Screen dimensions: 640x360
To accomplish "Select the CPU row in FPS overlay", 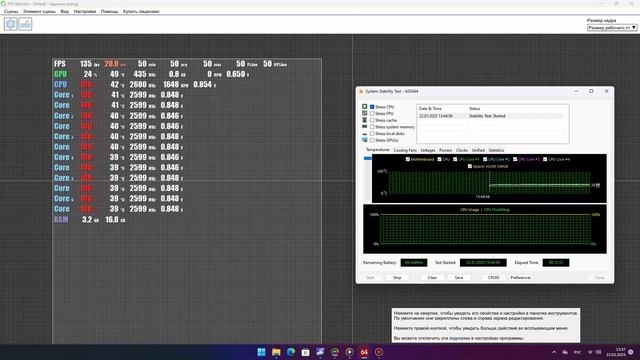I will [135, 84].
